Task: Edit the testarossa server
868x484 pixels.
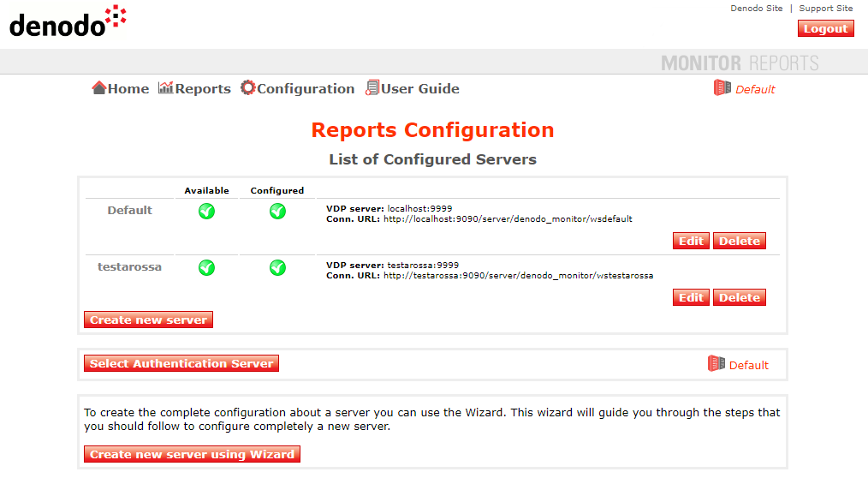Action: pos(691,297)
